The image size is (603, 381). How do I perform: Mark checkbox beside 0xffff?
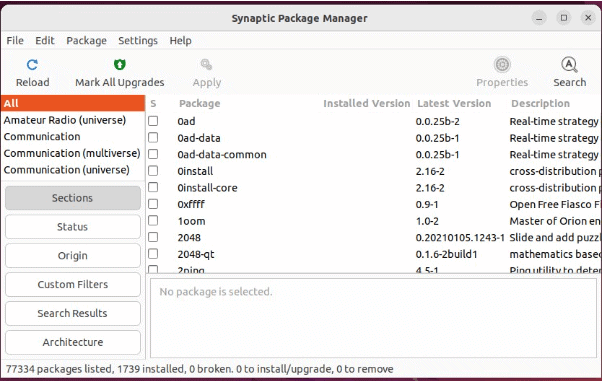pos(153,204)
